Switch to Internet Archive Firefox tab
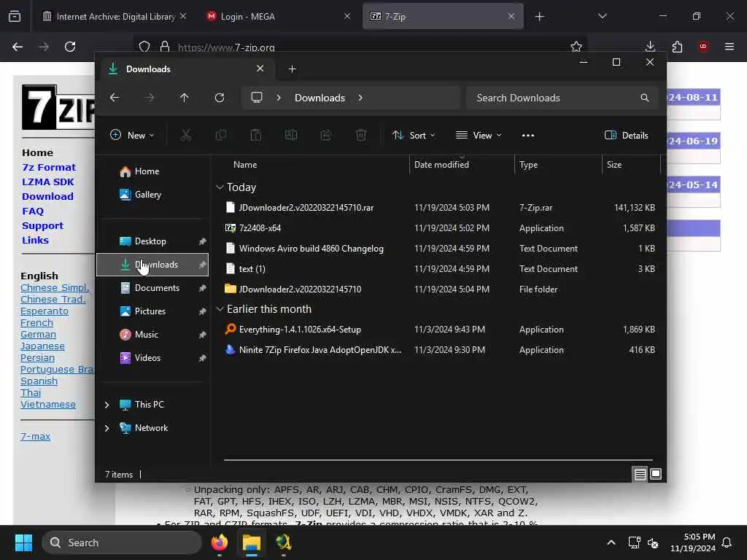The image size is (747, 560). pyautogui.click(x=115, y=16)
